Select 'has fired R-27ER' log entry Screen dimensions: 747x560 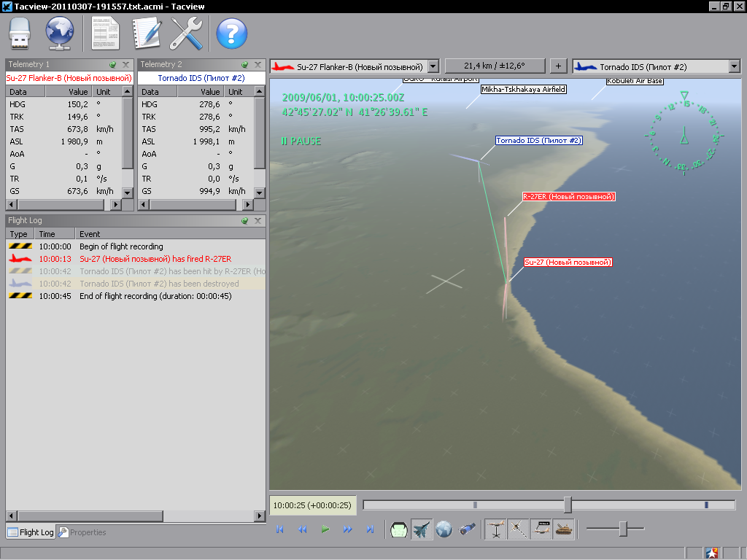136,259
